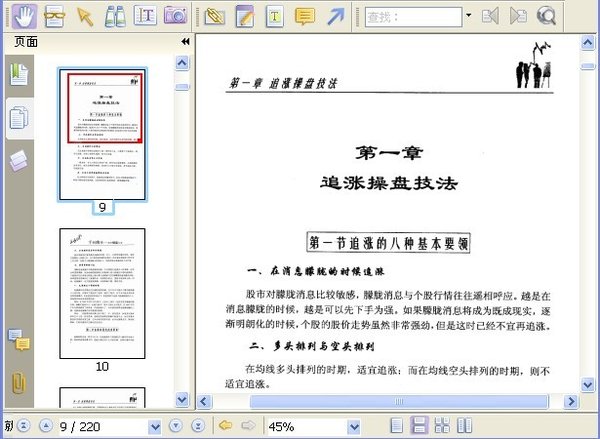The height and width of the screenshot is (439, 600).
Task: Select the text selection IT tool
Action: (145, 16)
